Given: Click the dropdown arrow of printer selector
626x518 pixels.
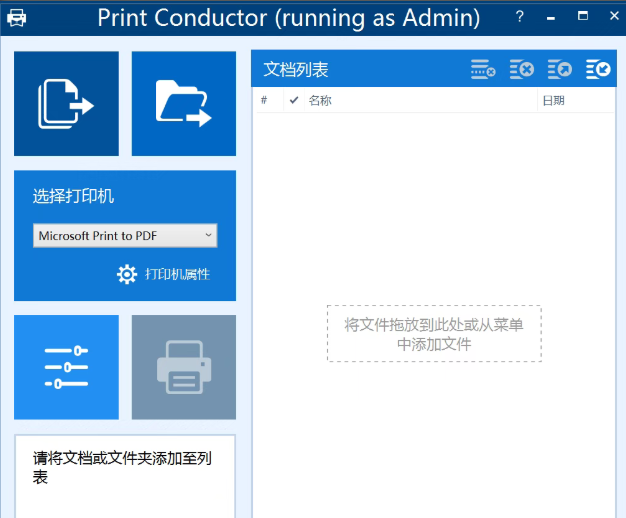Looking at the screenshot, I should pos(208,236).
